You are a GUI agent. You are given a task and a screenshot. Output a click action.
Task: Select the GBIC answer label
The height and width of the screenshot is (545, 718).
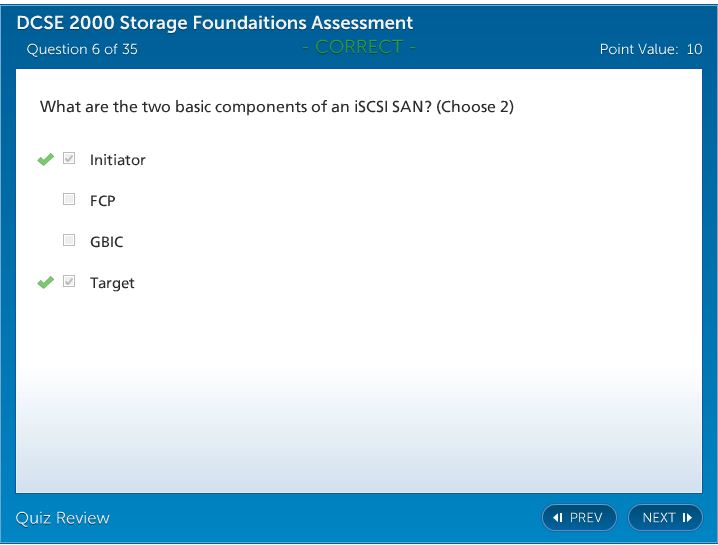tap(106, 242)
